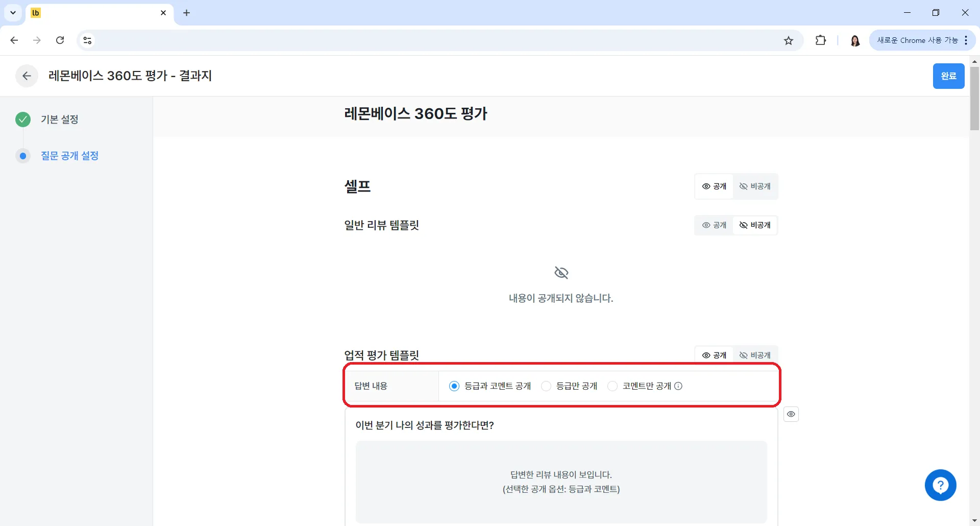This screenshot has width=980, height=526.
Task: Set 업적 평가 템플릿 to 비공개
Action: pos(755,355)
